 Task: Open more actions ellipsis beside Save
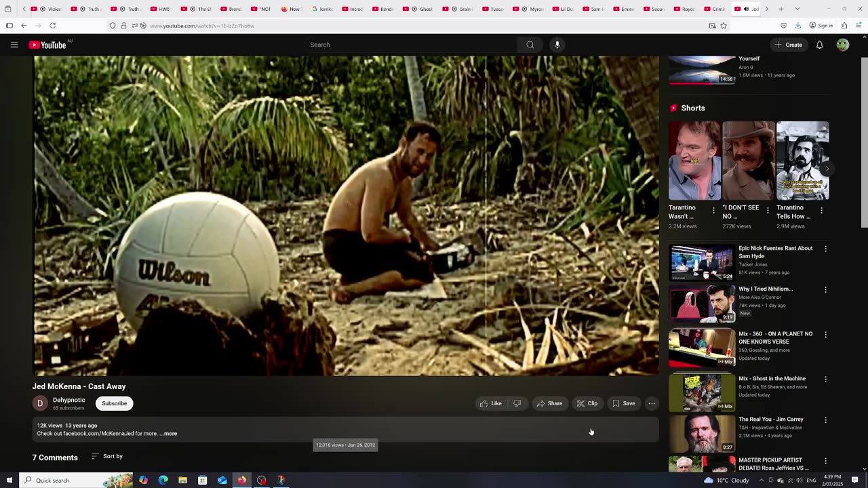[x=652, y=403]
